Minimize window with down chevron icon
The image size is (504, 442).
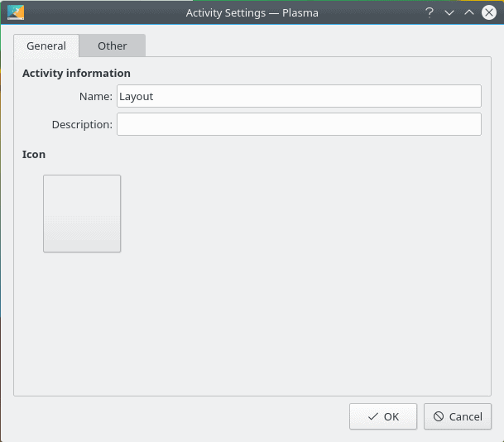[449, 13]
